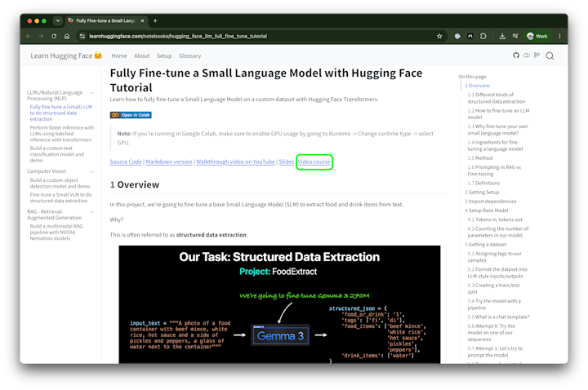Open the Markdown version link
This screenshot has height=390, width=588.
coord(169,162)
